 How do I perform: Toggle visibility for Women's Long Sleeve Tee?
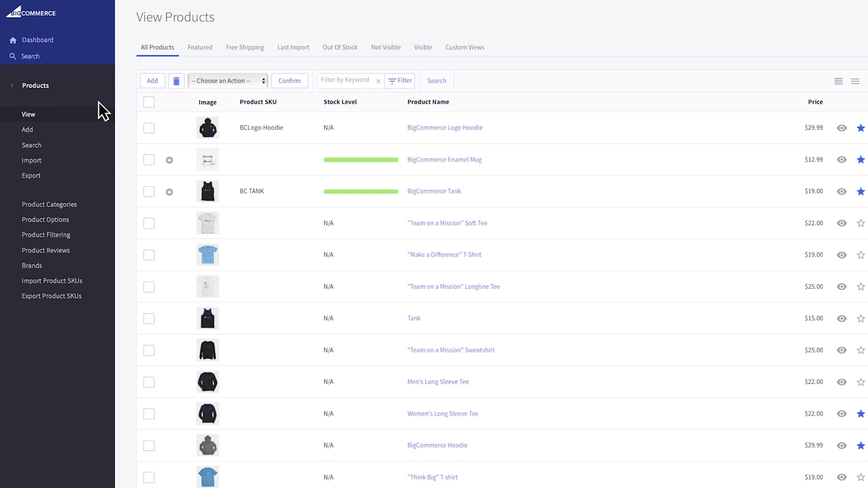[841, 413]
